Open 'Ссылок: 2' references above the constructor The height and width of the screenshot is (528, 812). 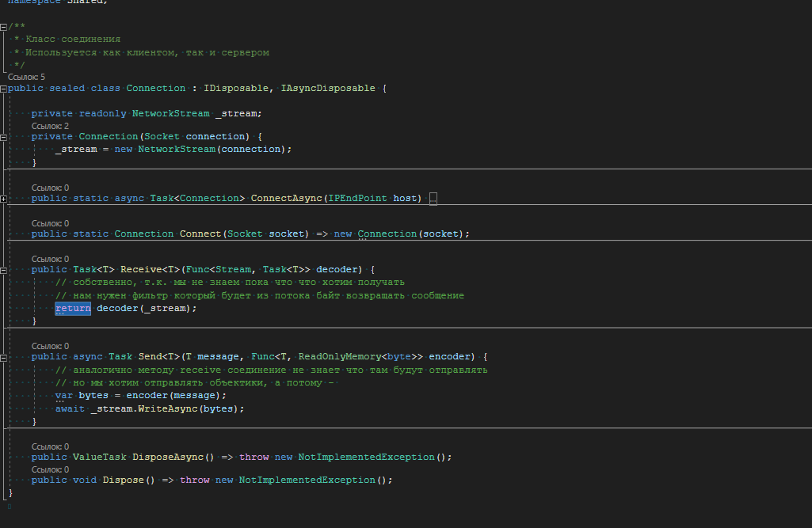point(50,126)
